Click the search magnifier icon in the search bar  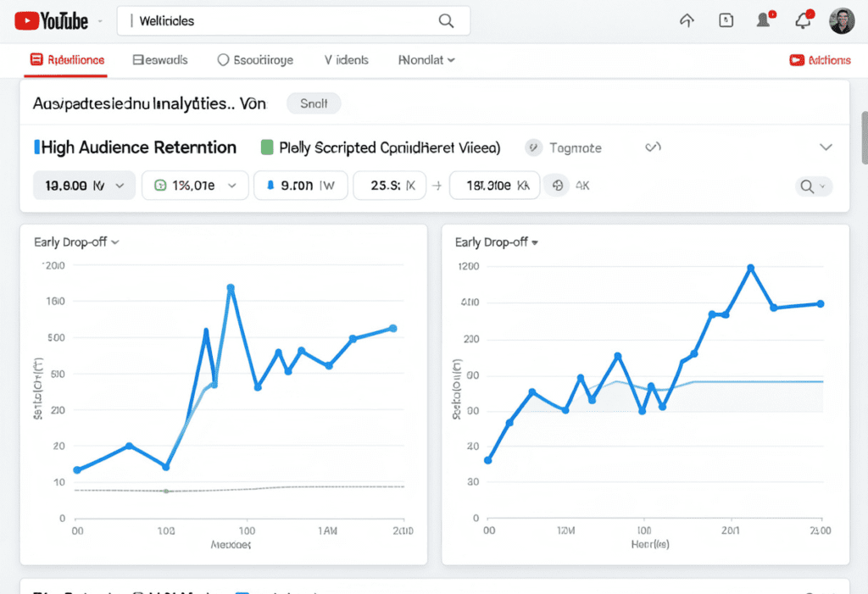[446, 21]
